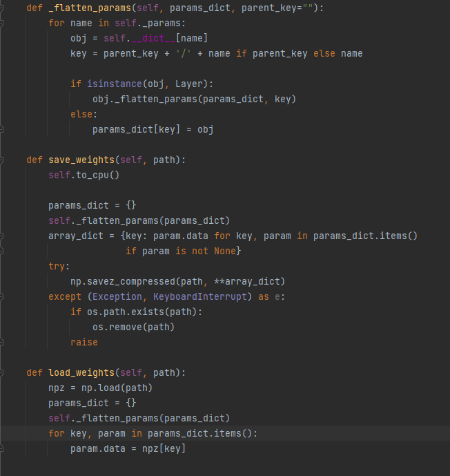
Task: Collapse the array_dict comprehension fold marker
Action: [x=1, y=236]
